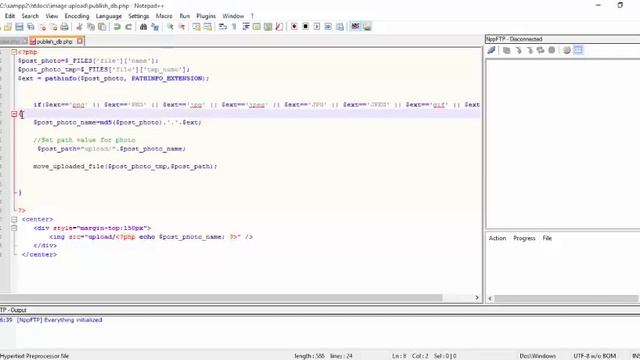Click the NppFTP download file icon
This screenshot has height=360, width=640.
(x=518, y=50)
